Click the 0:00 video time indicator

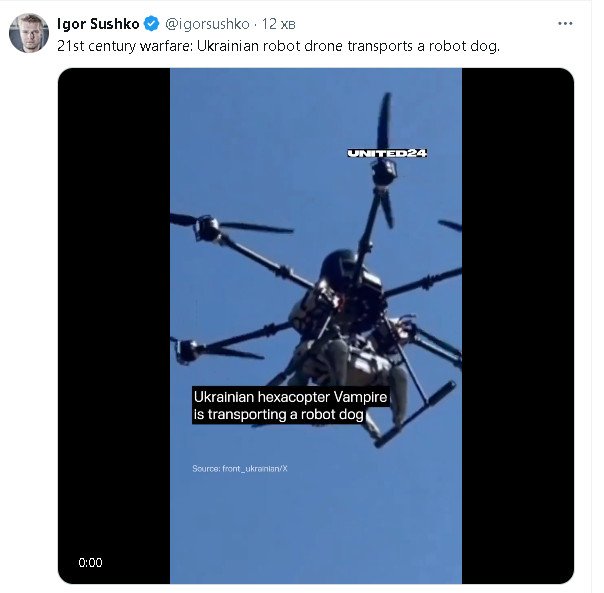click(x=90, y=563)
